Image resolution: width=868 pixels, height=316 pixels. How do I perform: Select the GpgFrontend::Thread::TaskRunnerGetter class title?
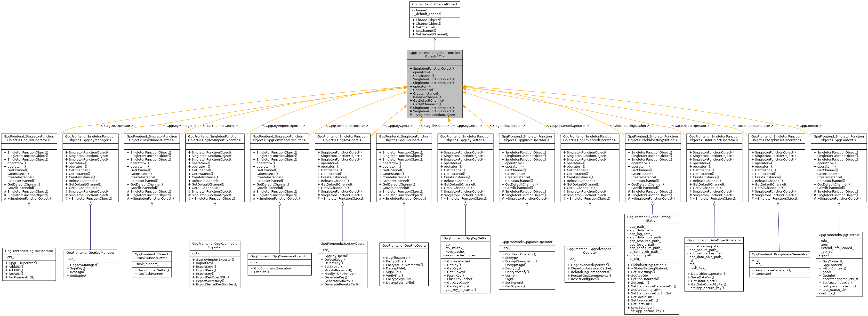[x=152, y=256]
